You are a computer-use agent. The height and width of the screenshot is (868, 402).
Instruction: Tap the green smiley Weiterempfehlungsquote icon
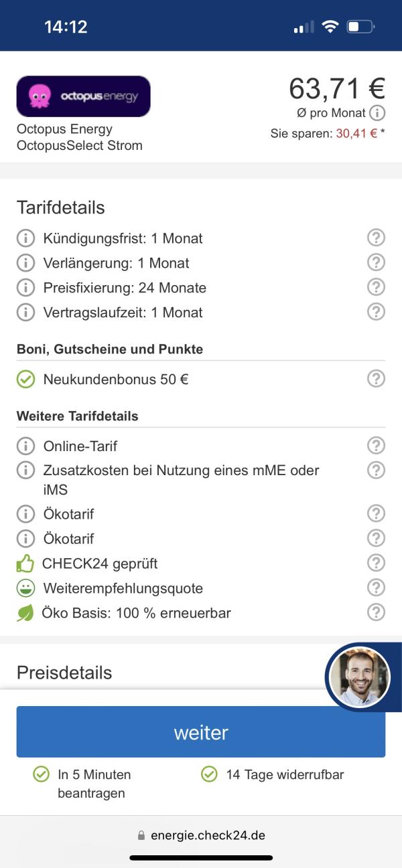tap(25, 588)
